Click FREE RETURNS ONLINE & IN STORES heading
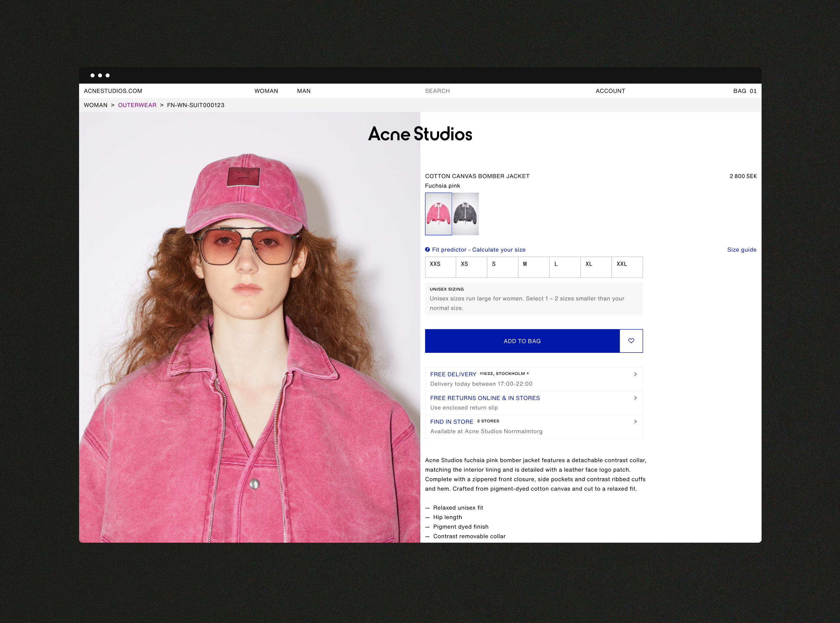Screen dimensions: 840x623 485,398
